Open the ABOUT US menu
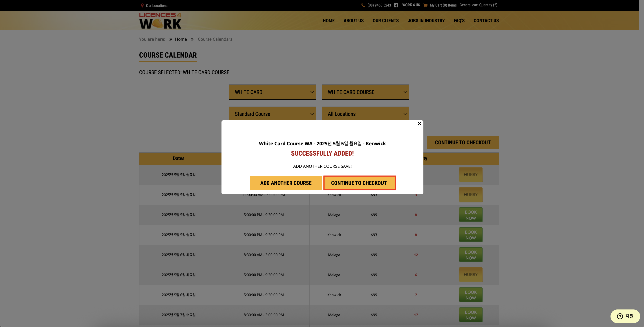This screenshot has height=327, width=644. click(353, 21)
